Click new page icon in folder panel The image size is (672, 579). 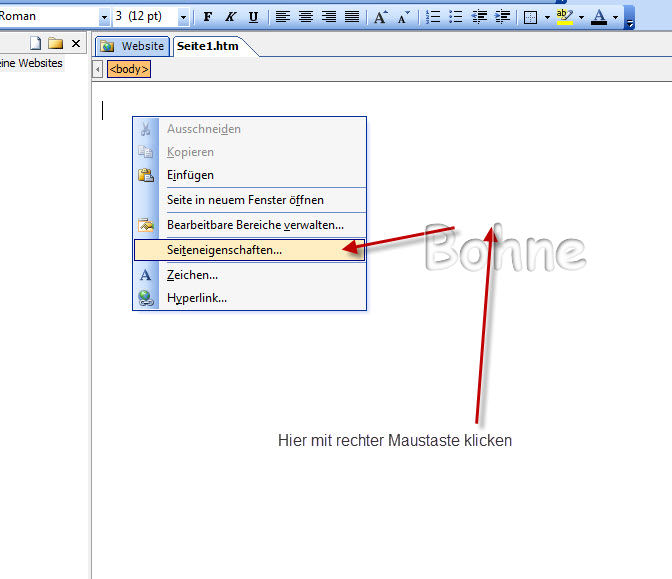pyautogui.click(x=36, y=43)
